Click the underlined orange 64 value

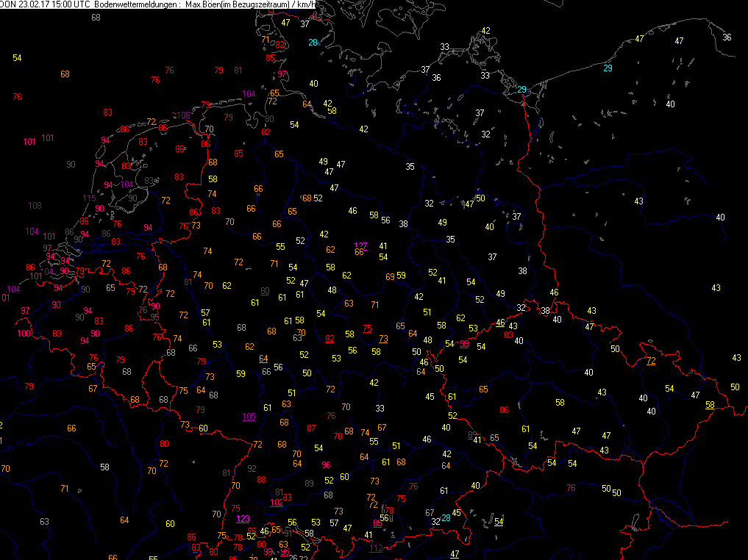[x=263, y=359]
